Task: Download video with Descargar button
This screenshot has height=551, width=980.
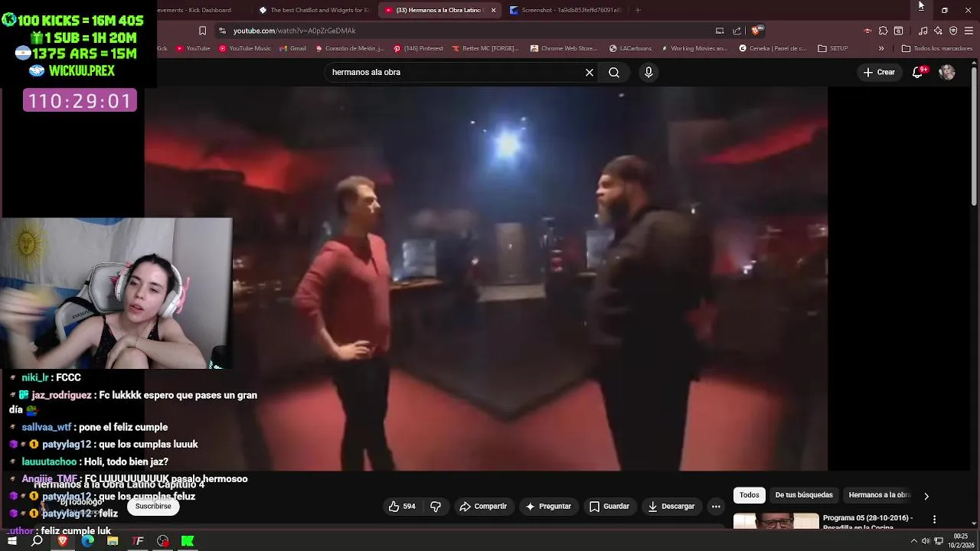Action: 671,506
